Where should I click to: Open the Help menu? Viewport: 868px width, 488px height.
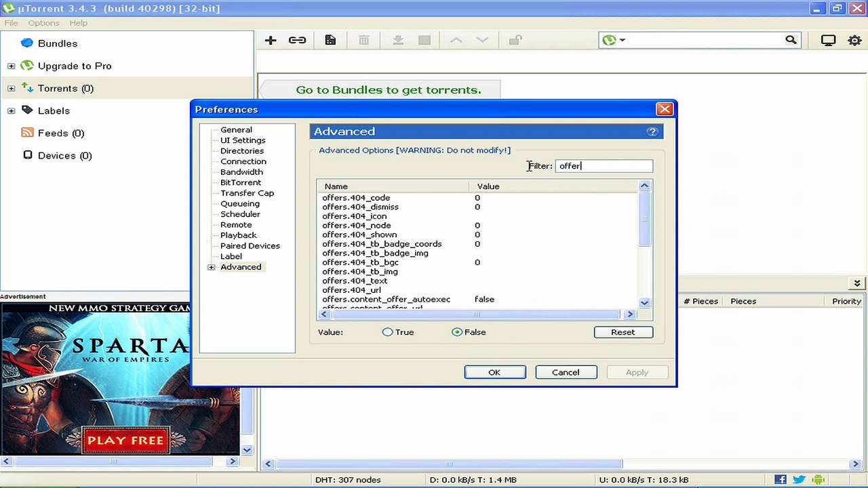[78, 23]
